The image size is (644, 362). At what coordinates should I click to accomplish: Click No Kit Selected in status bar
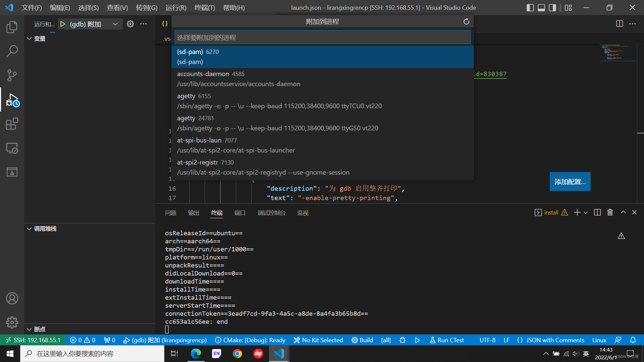318,340
